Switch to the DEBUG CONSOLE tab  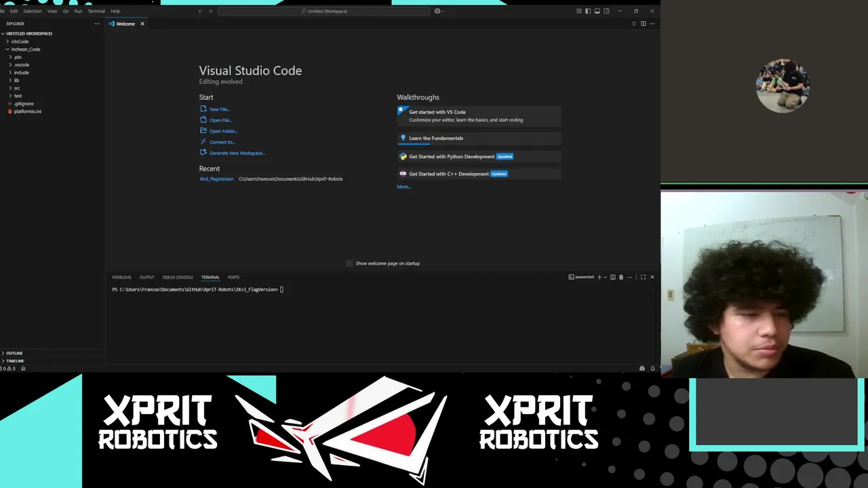click(178, 277)
